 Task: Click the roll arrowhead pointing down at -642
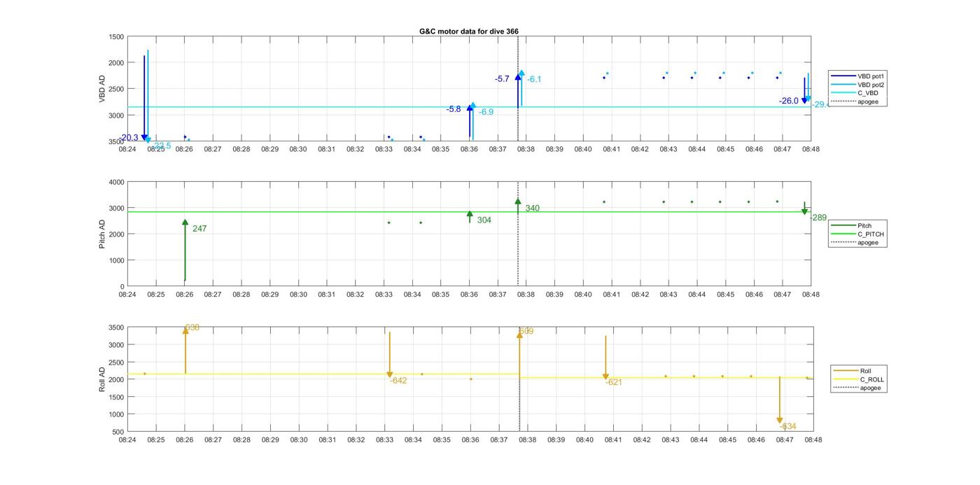tap(390, 375)
